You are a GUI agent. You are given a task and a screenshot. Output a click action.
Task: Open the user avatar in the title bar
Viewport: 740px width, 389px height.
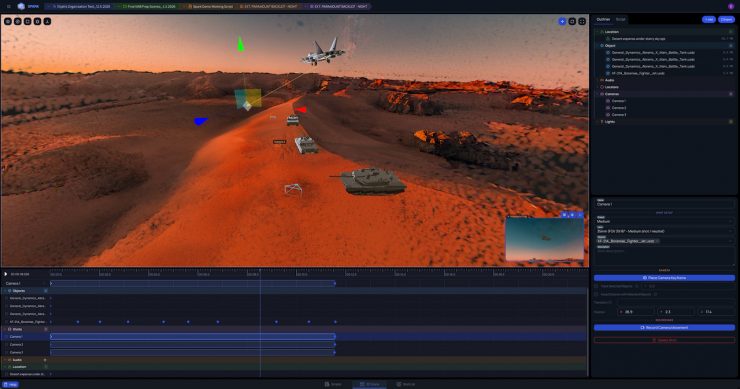click(731, 7)
